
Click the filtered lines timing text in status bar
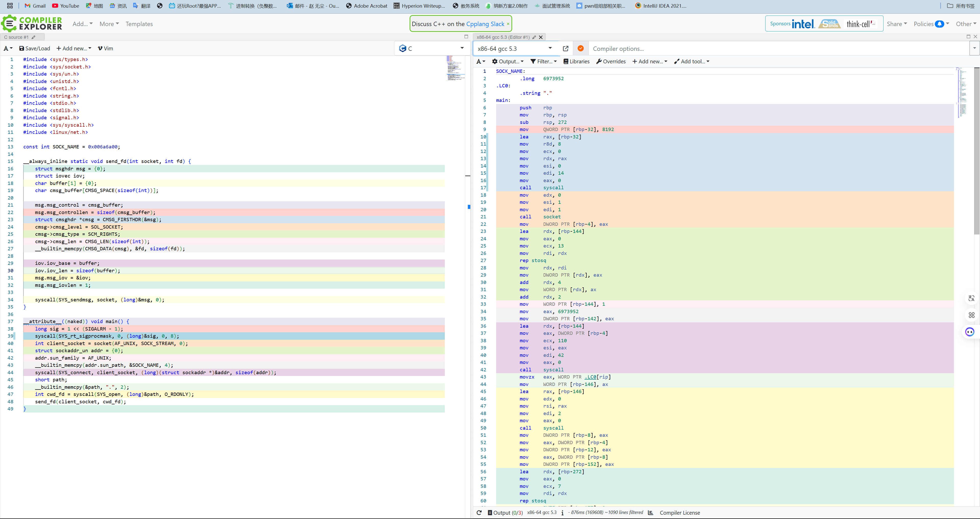605,513
